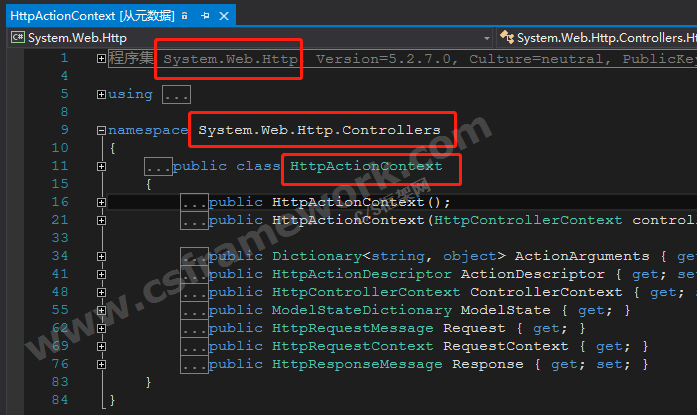Close the HttpActionContext tab
The height and width of the screenshot is (415, 697).
click(x=223, y=15)
